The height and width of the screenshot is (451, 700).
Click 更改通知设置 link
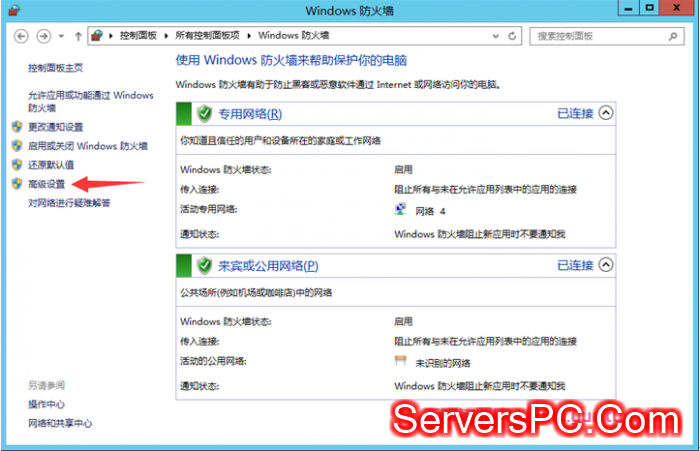click(56, 127)
